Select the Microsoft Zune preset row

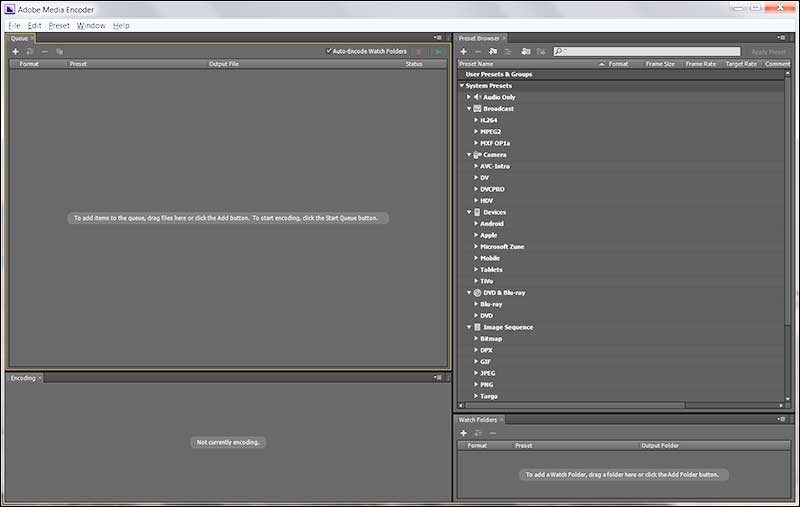[x=621, y=247]
